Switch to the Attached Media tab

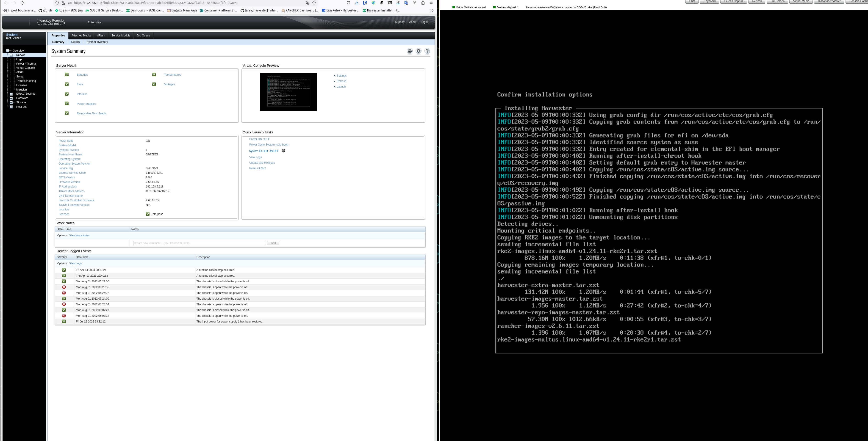pos(81,35)
